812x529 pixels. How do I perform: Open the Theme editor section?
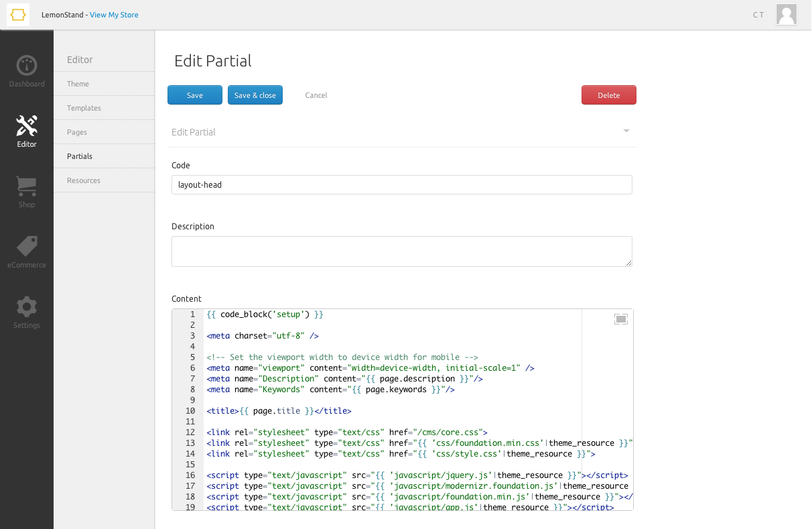78,84
